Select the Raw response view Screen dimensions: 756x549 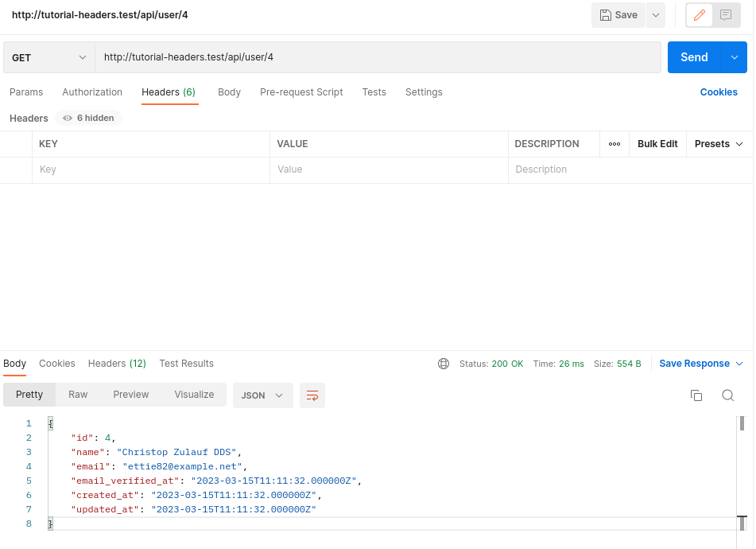coord(78,395)
